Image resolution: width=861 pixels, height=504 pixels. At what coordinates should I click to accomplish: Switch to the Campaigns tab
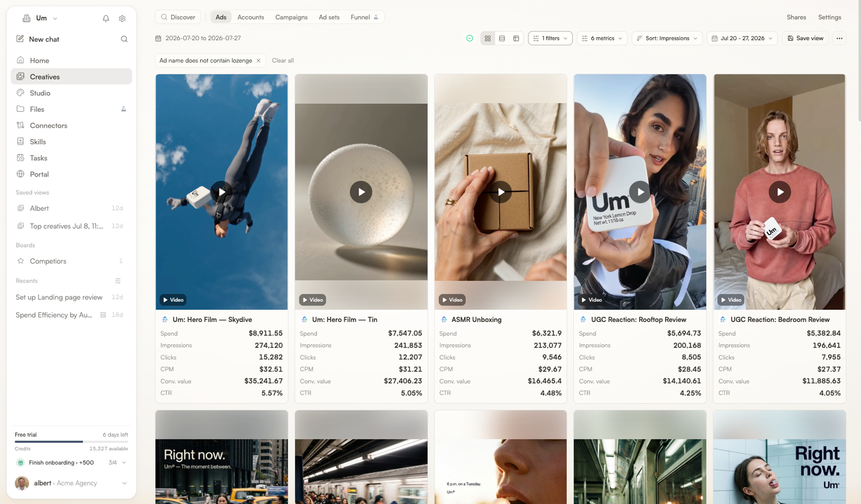pos(291,17)
